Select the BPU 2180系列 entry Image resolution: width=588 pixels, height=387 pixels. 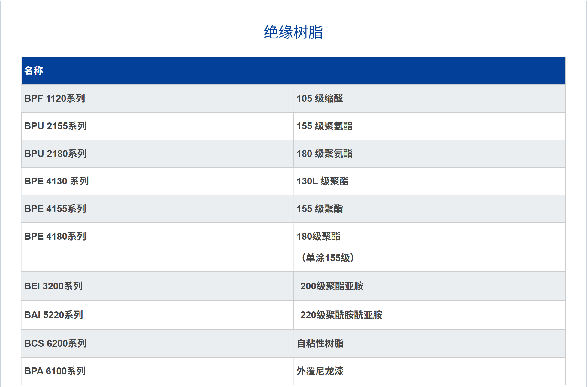click(x=56, y=154)
